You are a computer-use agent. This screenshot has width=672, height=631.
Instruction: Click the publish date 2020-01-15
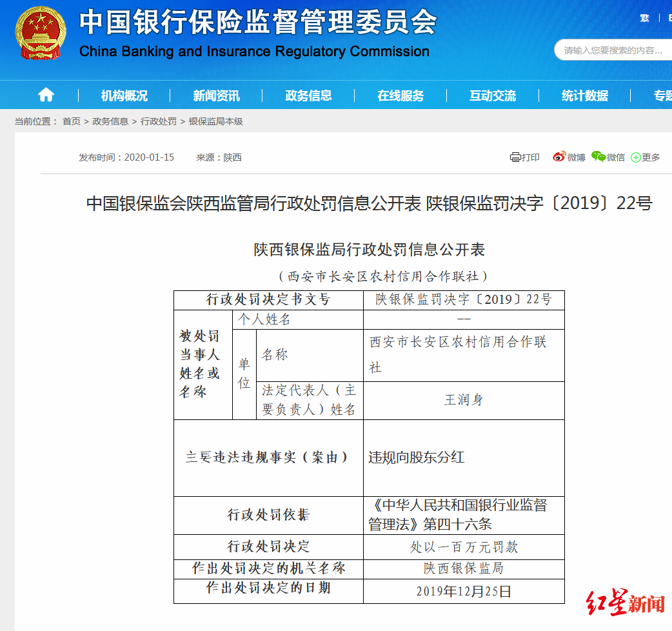[x=149, y=157]
